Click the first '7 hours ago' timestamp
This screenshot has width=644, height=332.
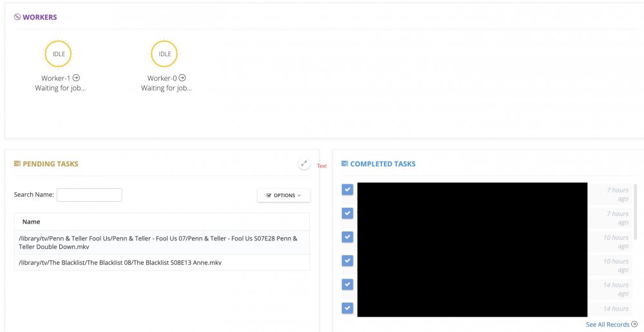point(618,194)
